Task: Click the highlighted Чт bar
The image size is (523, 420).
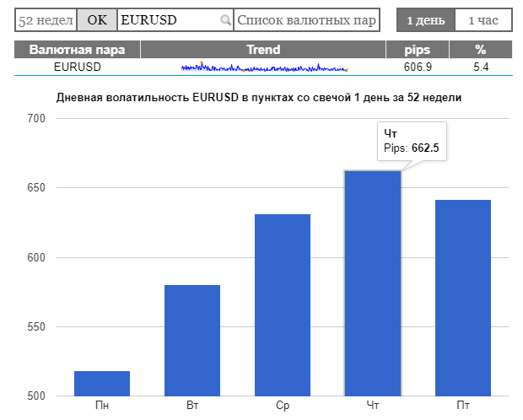Action: coord(373,283)
